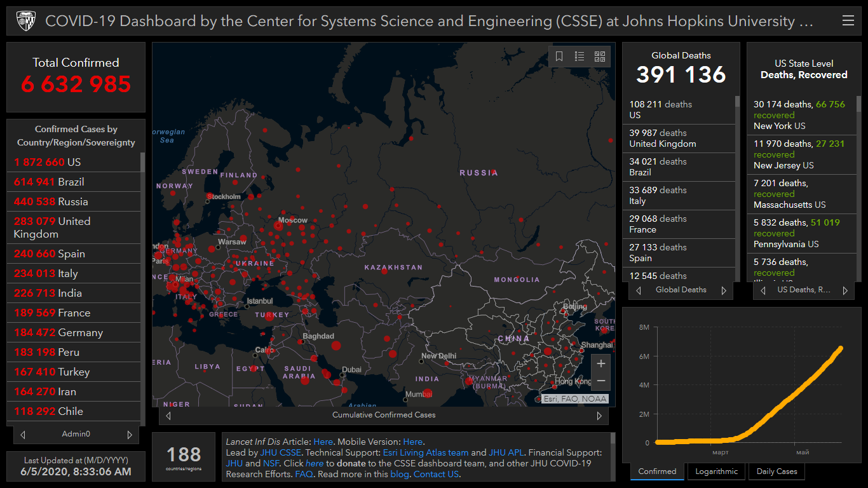Screen dimensions: 868x488
Task: Open the basemap gallery grid icon
Action: coord(600,57)
